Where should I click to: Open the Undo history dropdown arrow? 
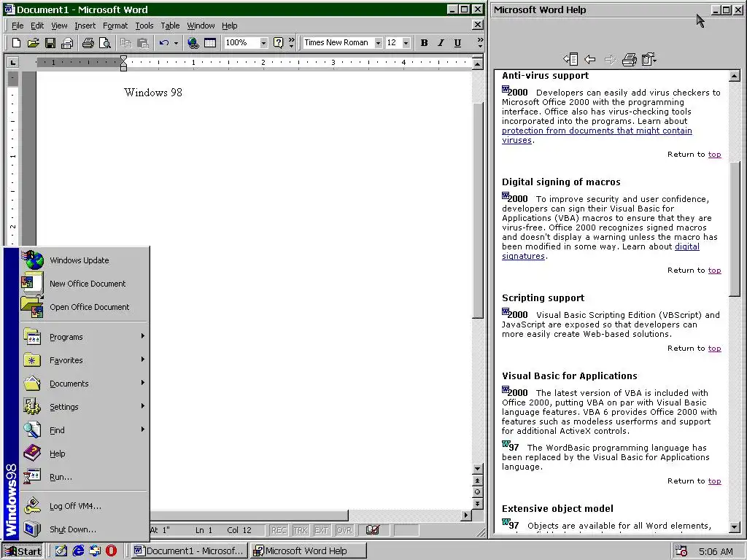176,43
